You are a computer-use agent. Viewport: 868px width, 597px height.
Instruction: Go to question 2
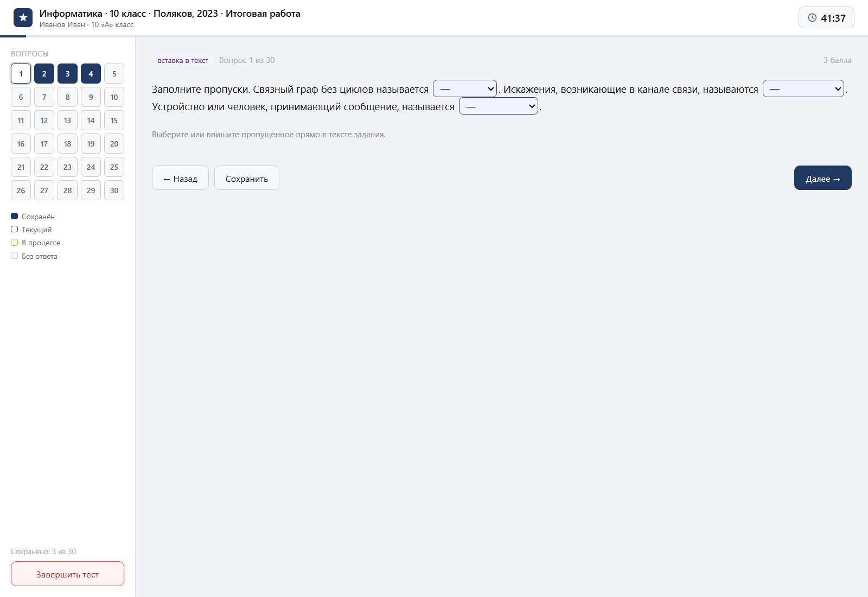pyautogui.click(x=44, y=74)
